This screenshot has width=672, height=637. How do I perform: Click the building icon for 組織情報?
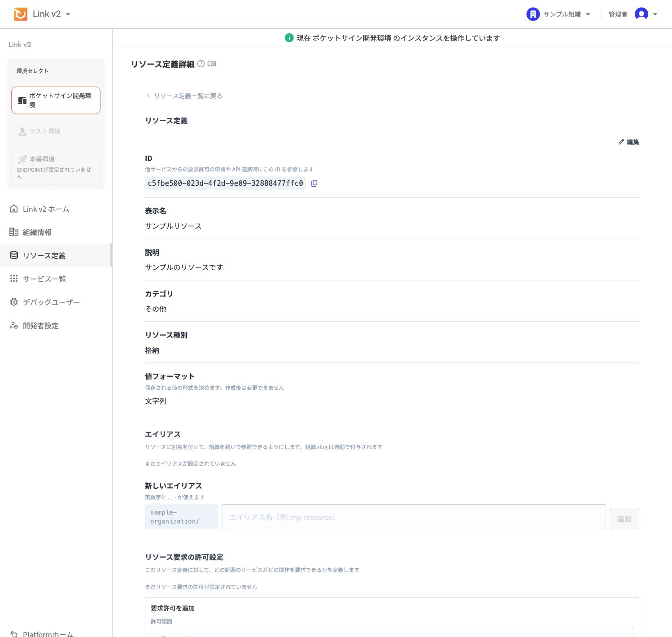click(14, 232)
